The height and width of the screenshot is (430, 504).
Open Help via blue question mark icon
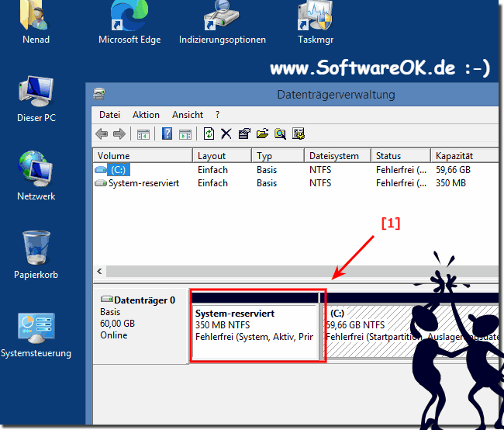(x=167, y=134)
